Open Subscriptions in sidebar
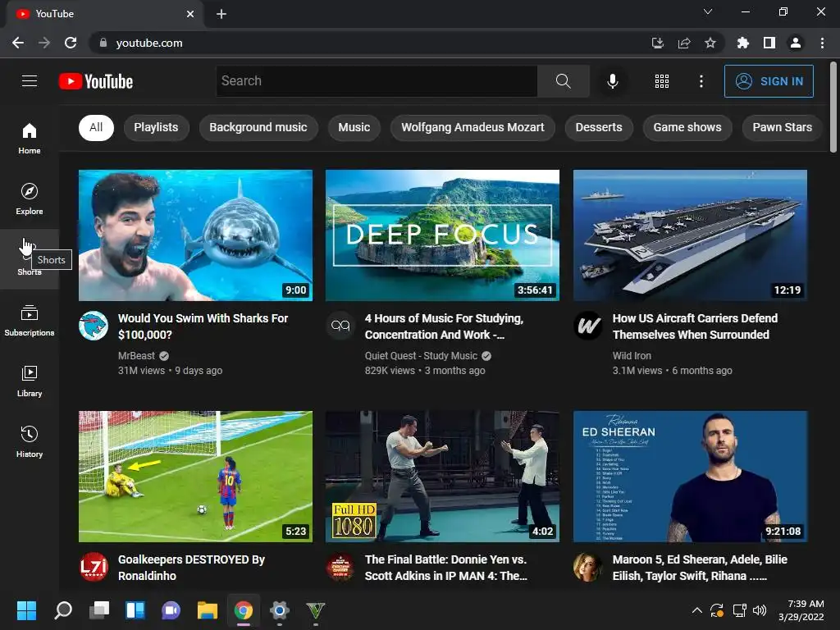Viewport: 840px width, 630px height. [30, 321]
